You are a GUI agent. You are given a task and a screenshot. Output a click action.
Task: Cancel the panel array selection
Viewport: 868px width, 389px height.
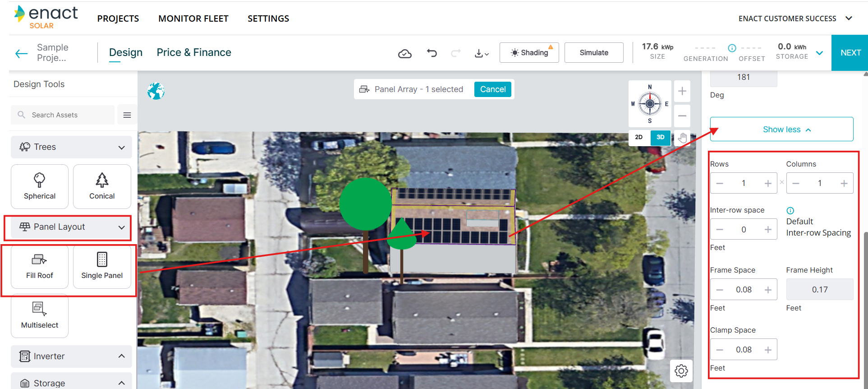pyautogui.click(x=492, y=89)
